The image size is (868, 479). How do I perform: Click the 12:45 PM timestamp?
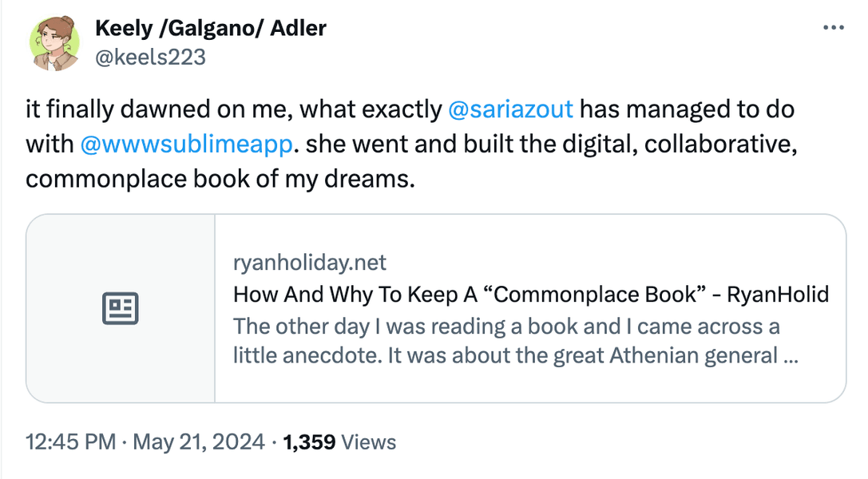(x=71, y=442)
